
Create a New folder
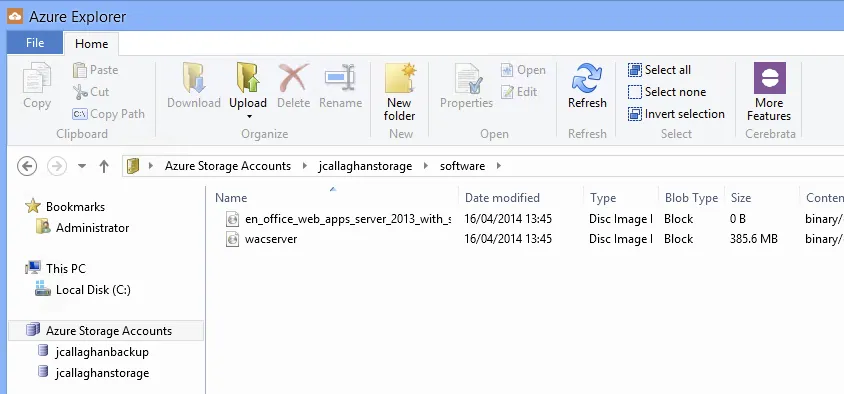tap(399, 92)
